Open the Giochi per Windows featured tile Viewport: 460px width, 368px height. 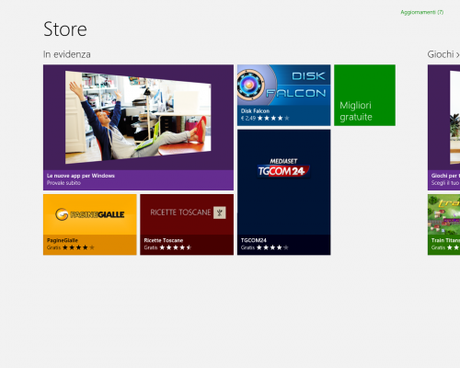pos(444,127)
